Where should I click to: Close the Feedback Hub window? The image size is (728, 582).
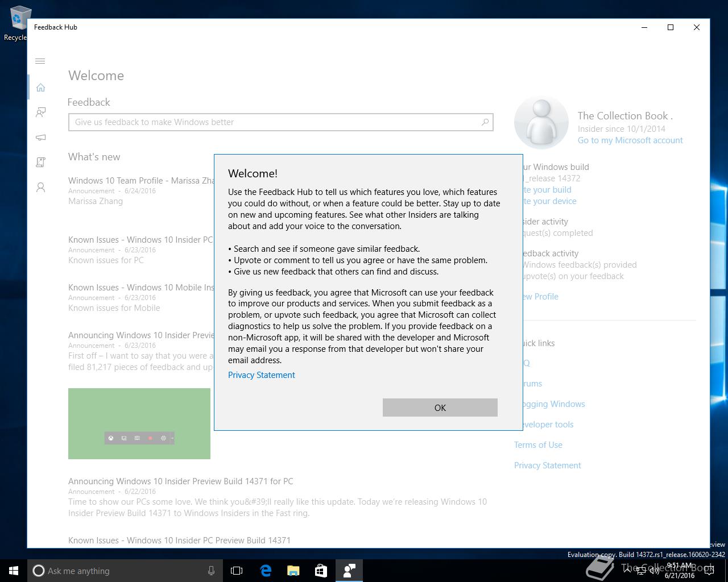[x=697, y=27]
